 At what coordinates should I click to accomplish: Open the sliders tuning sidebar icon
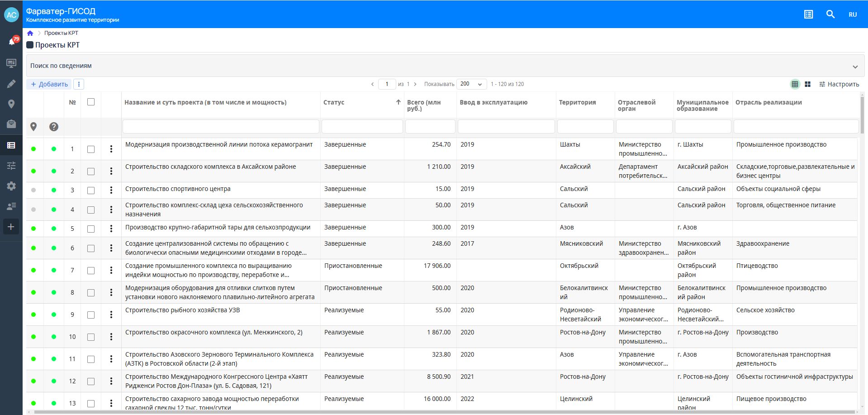click(11, 166)
